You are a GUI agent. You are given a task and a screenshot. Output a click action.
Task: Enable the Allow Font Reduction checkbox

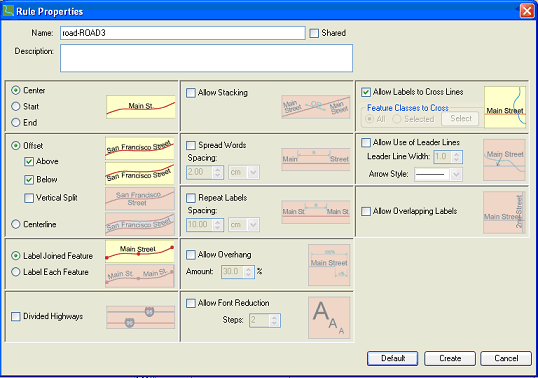click(190, 303)
